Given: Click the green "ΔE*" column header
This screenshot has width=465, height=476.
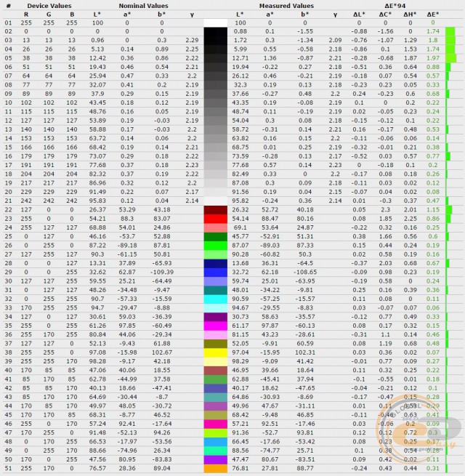Looking at the screenshot, I should point(433,15).
